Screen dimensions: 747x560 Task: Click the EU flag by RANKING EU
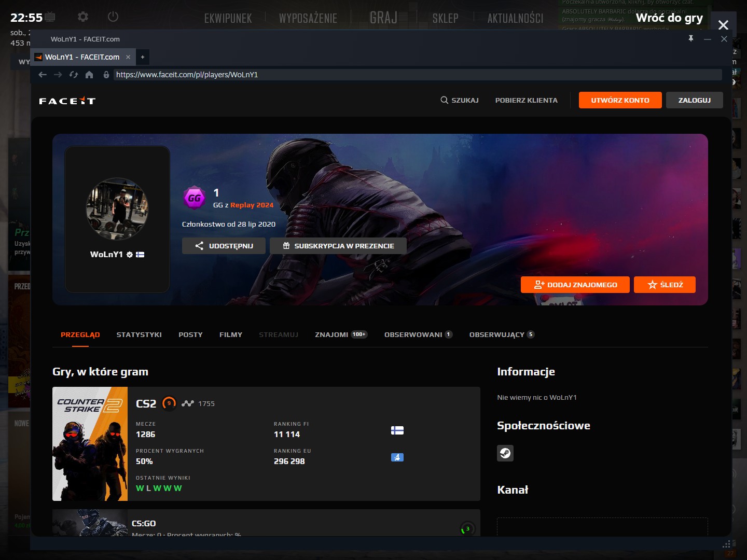[x=397, y=457]
